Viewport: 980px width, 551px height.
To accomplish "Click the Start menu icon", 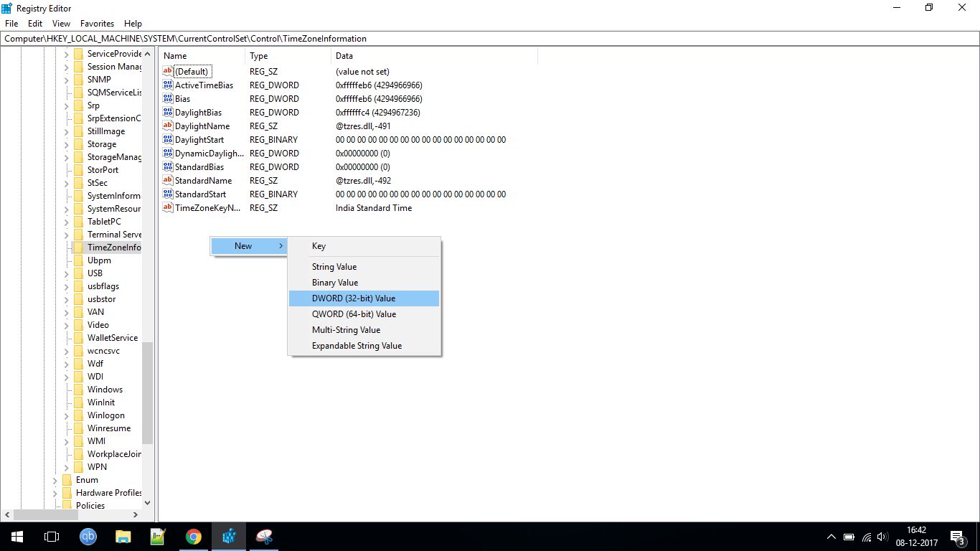I will (16, 536).
